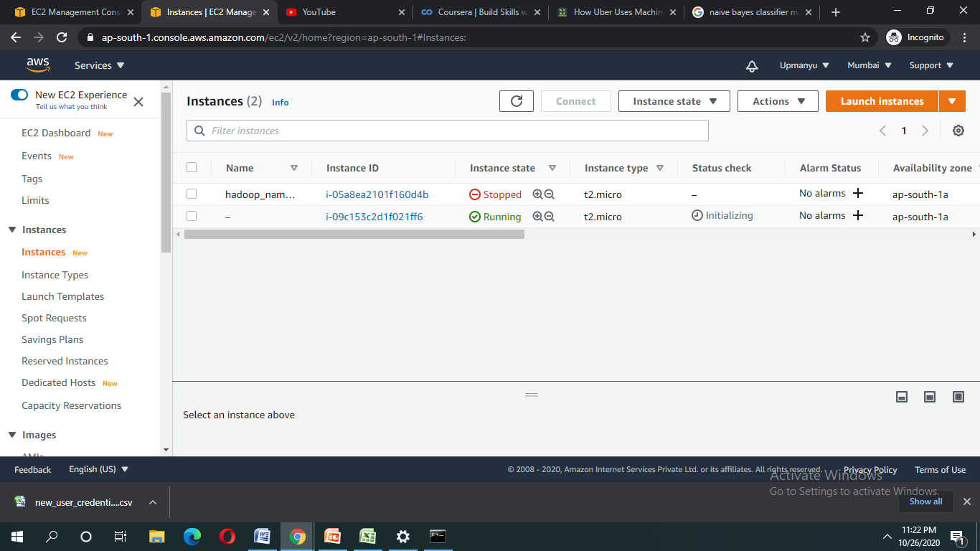The image size is (980, 551).
Task: Open Word from taskbar
Action: click(x=263, y=537)
